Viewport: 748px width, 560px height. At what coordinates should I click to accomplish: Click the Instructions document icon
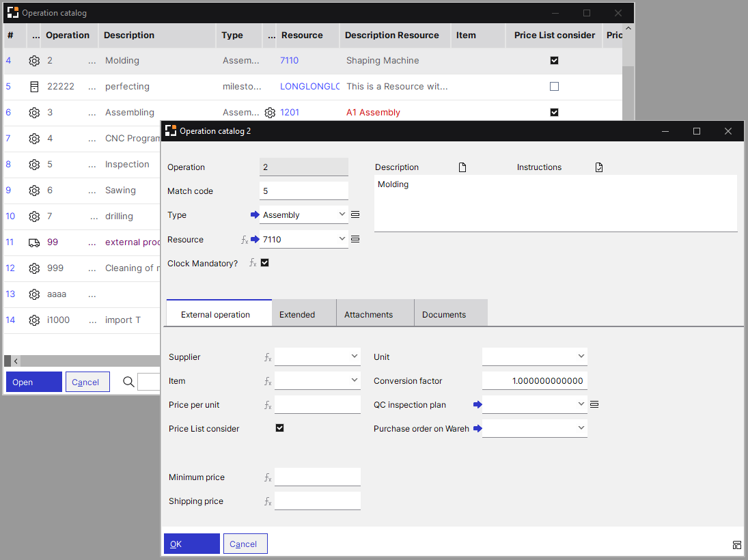pyautogui.click(x=599, y=167)
